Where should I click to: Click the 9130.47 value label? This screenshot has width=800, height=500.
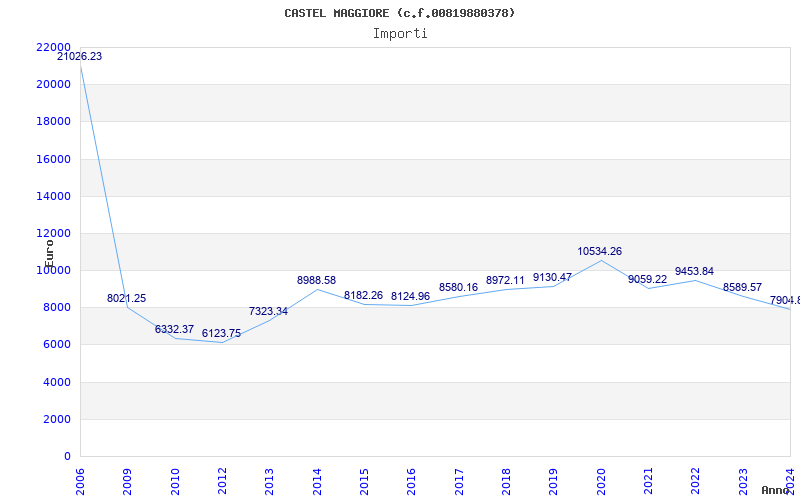click(x=552, y=278)
